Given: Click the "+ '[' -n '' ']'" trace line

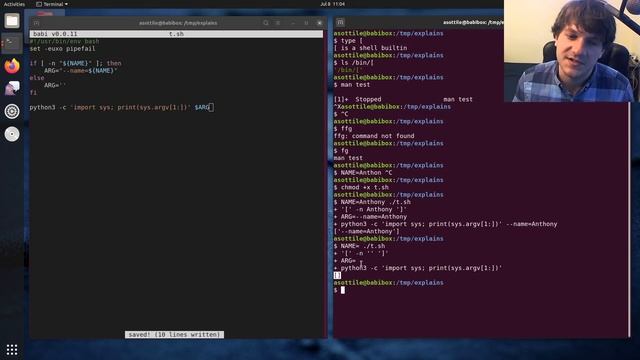Looking at the screenshot, I should coord(361,253).
